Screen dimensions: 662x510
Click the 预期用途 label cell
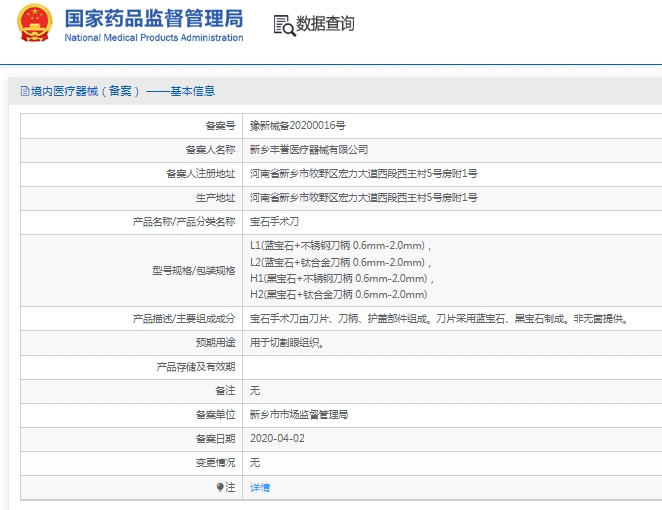pos(131,343)
